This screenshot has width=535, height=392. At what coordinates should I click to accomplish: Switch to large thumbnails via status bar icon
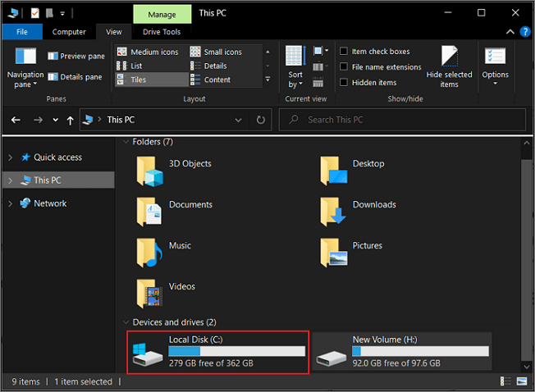click(522, 381)
